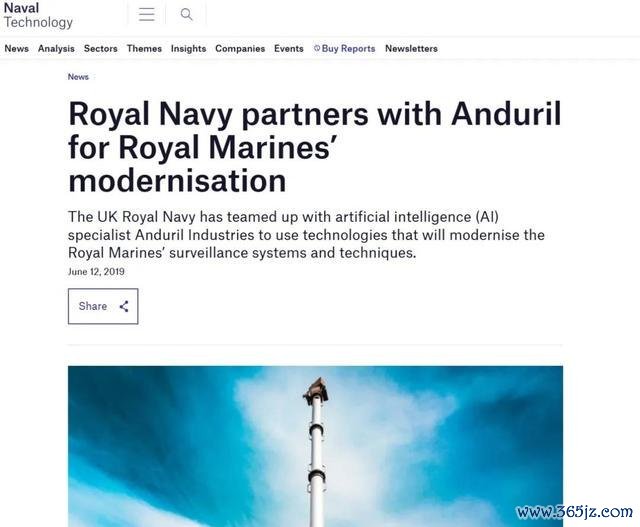Click the article summary paragraph
The height and width of the screenshot is (527, 640).
point(306,235)
